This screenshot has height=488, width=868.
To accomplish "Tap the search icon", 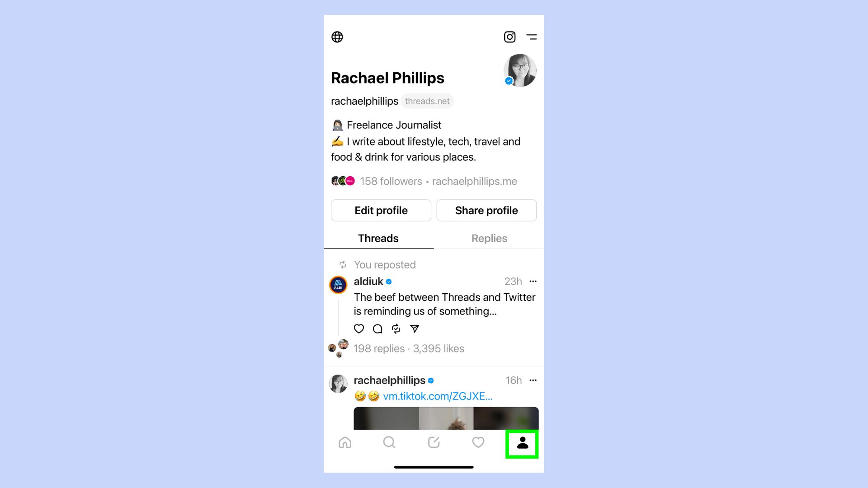I will [389, 443].
